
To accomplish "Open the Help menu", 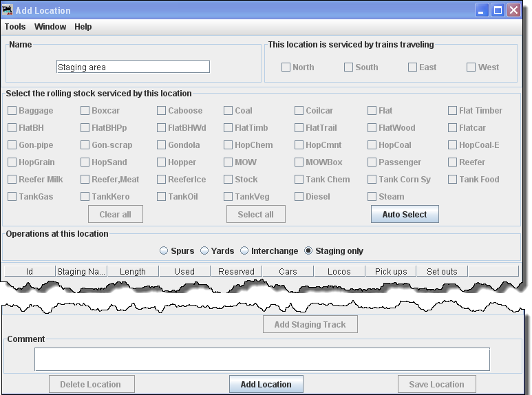I will click(x=83, y=27).
